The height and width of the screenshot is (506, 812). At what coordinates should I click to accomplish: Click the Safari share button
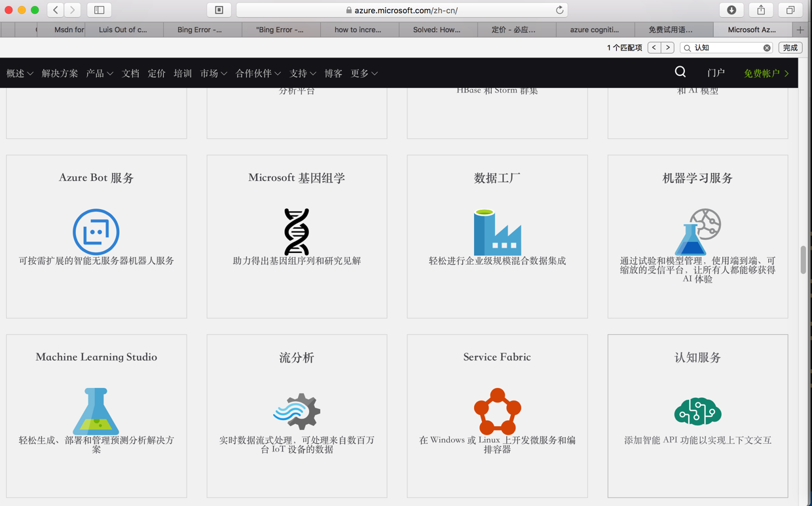click(x=761, y=10)
